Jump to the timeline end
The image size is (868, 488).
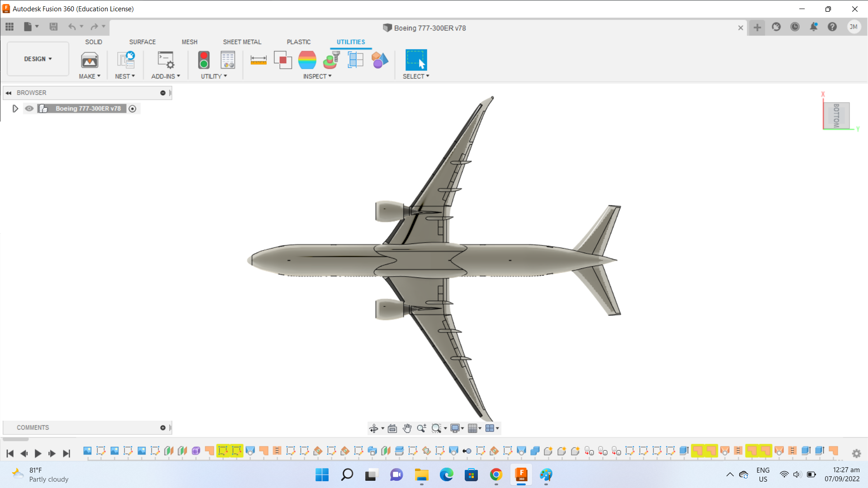coord(66,453)
